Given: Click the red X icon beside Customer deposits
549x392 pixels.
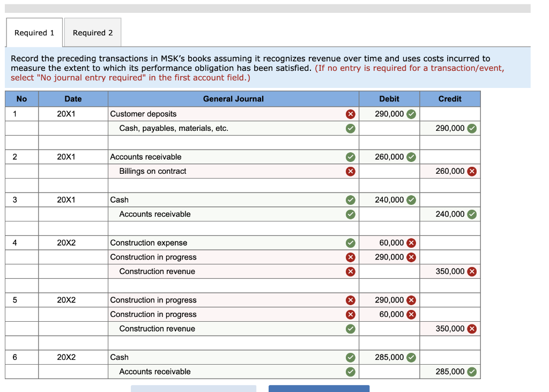Looking at the screenshot, I should [350, 114].
